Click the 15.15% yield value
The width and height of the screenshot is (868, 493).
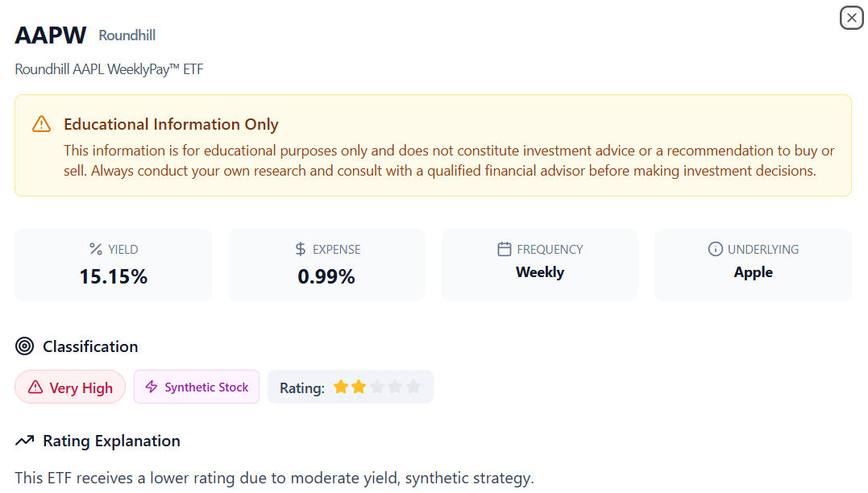coord(113,276)
